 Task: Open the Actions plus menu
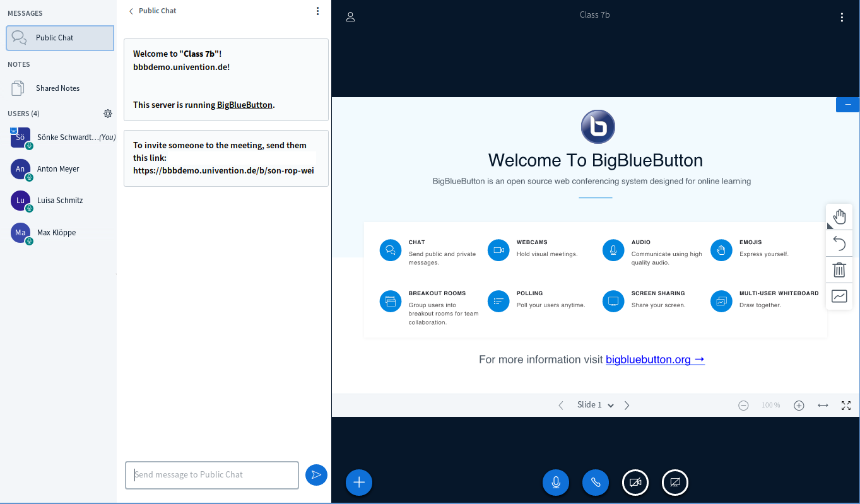(x=359, y=483)
